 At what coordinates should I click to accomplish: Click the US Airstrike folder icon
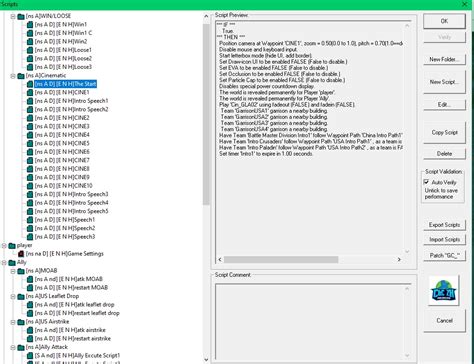click(21, 322)
